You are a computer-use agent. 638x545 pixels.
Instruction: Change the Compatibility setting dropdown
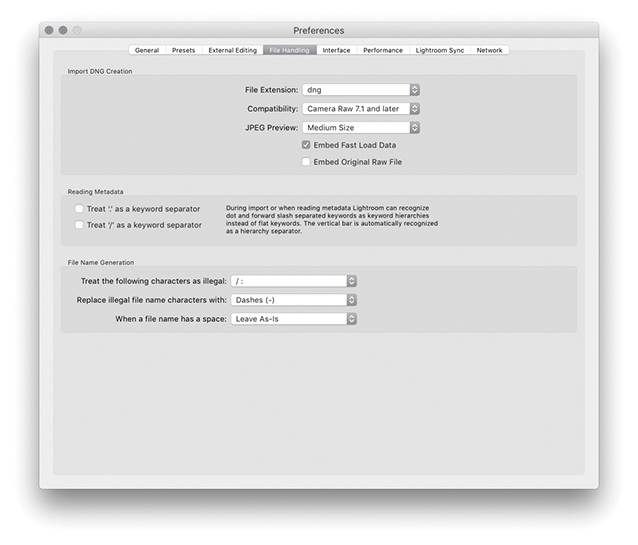click(361, 109)
